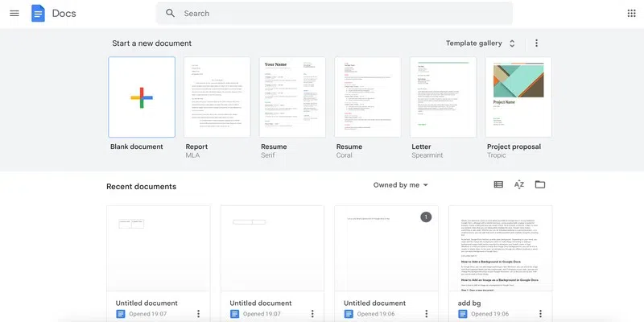The image size is (644, 322).
Task: Create a new Blank document
Action: pyautogui.click(x=142, y=97)
